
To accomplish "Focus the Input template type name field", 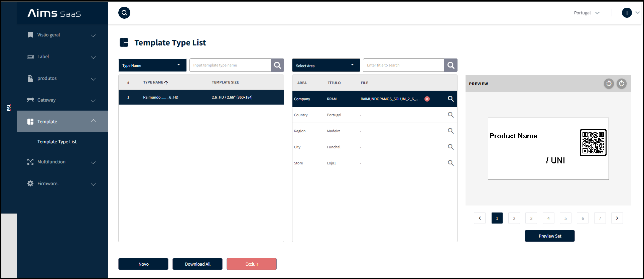I will tap(230, 65).
